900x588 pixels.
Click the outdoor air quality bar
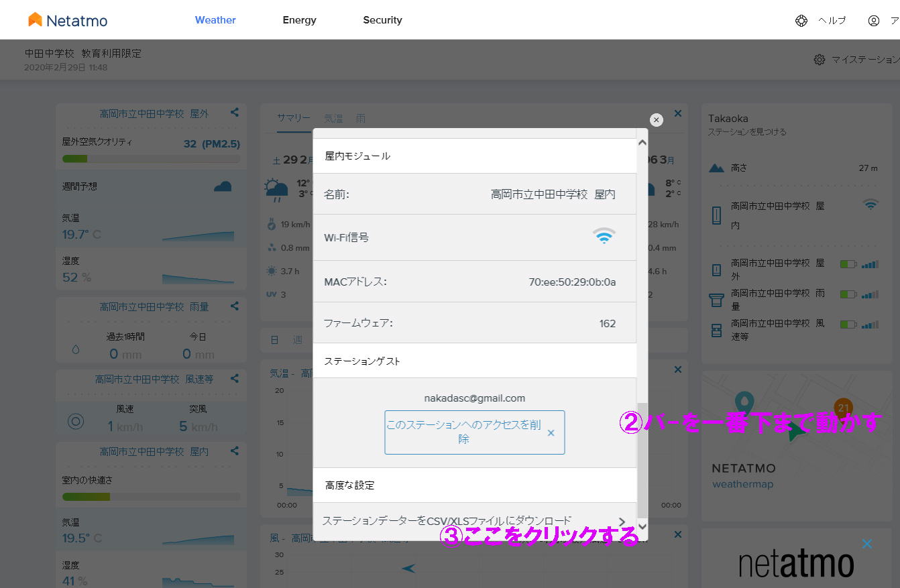coord(151,159)
